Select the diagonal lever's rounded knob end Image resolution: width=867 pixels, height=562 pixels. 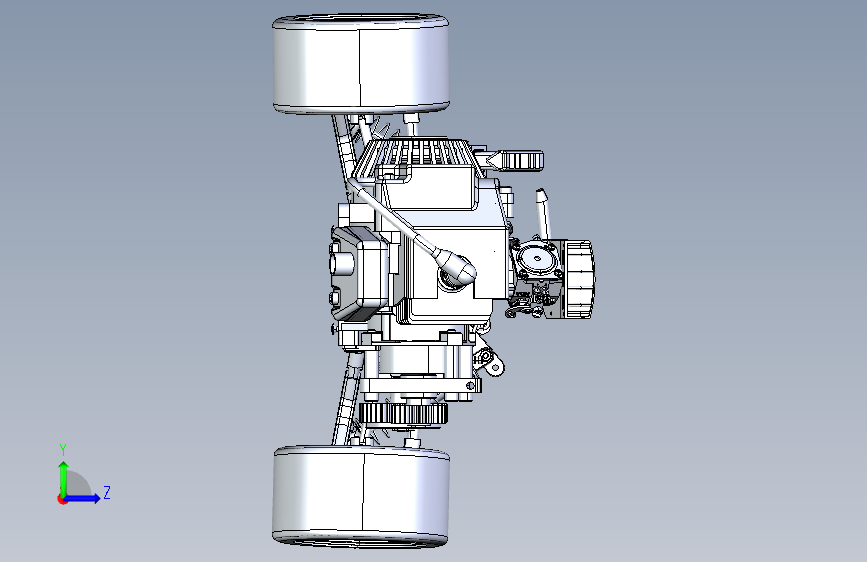click(455, 266)
